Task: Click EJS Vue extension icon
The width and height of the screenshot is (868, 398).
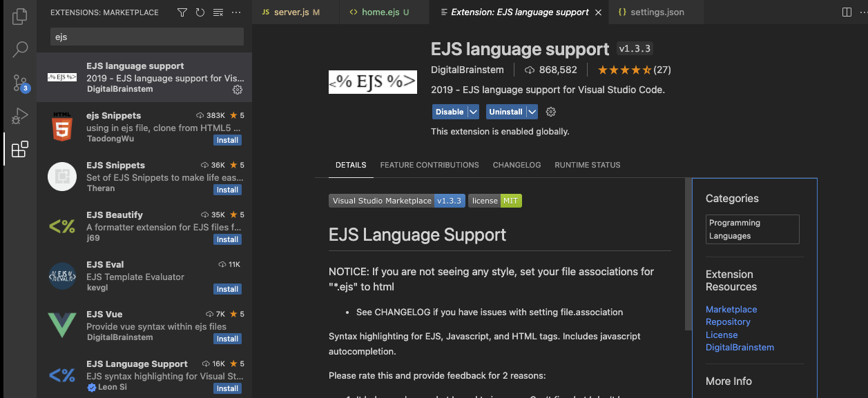Action: (61, 326)
